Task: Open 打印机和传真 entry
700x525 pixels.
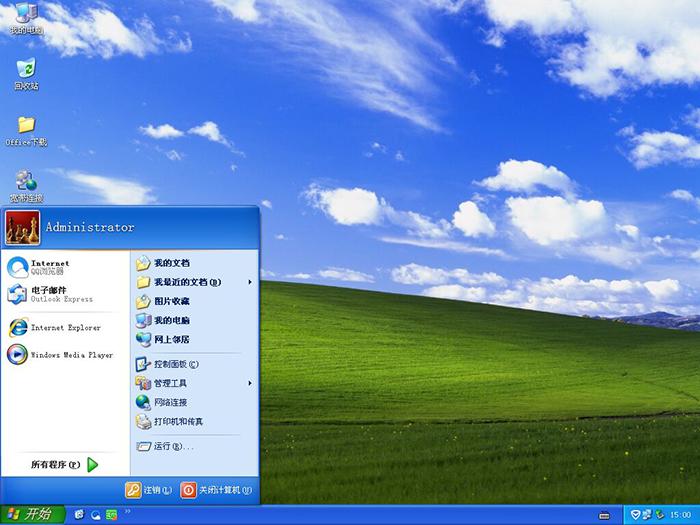Action: tap(195, 421)
